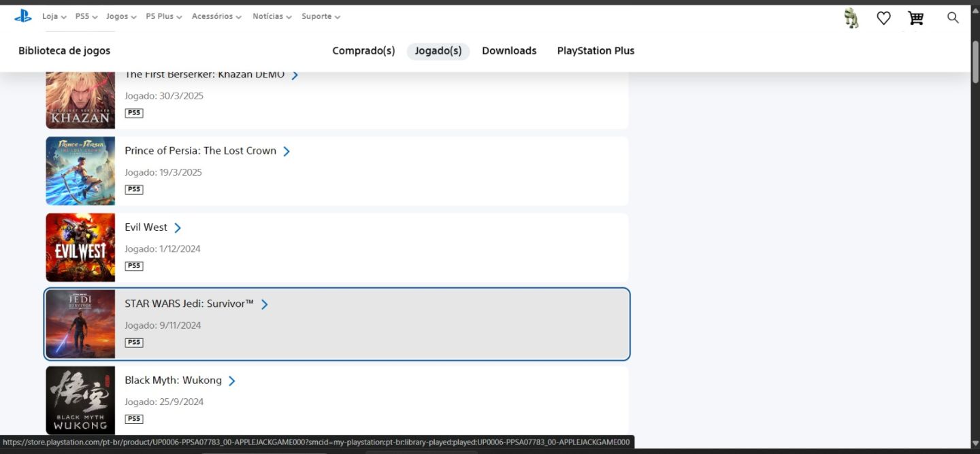Switch to the Downloads tab
Image resolution: width=980 pixels, height=454 pixels.
coord(509,51)
